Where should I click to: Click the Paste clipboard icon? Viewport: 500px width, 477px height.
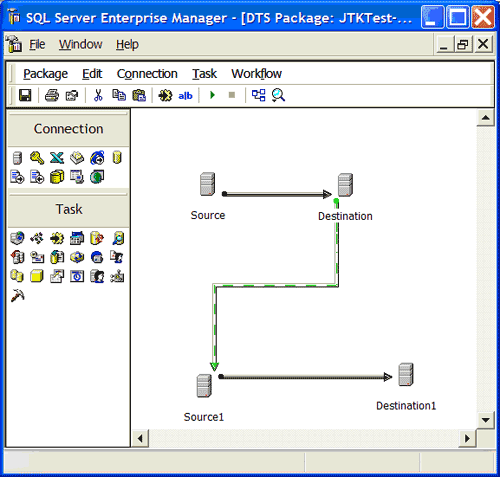tap(139, 95)
